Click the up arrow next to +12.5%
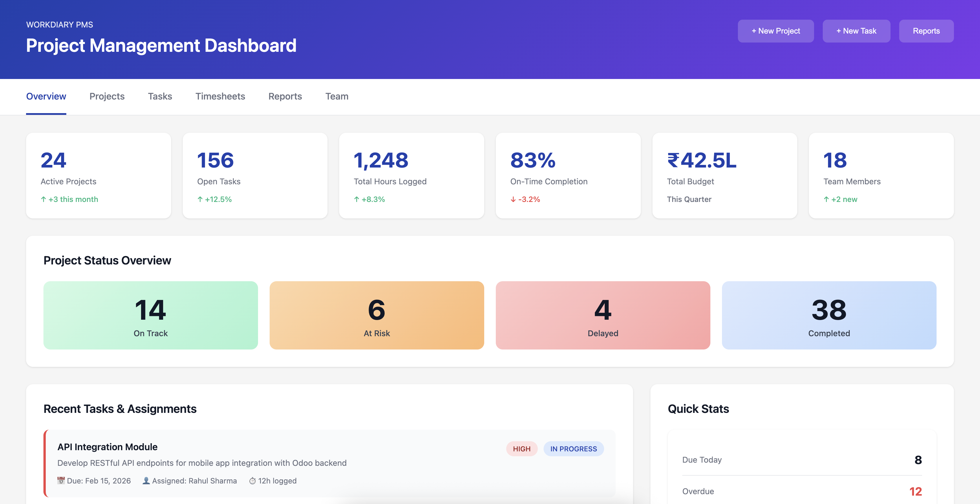This screenshot has height=504, width=980. coord(200,199)
